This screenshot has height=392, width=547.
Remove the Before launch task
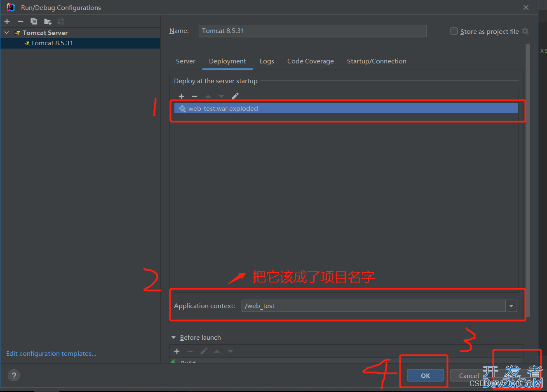click(190, 351)
